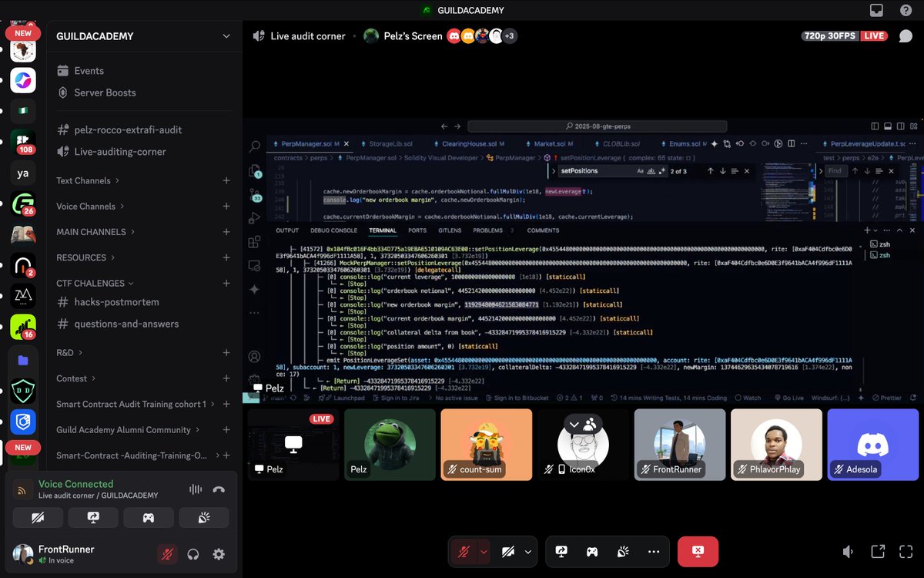Select the FrontRunner participant tile
This screenshot has height=578, width=924.
pyautogui.click(x=680, y=445)
